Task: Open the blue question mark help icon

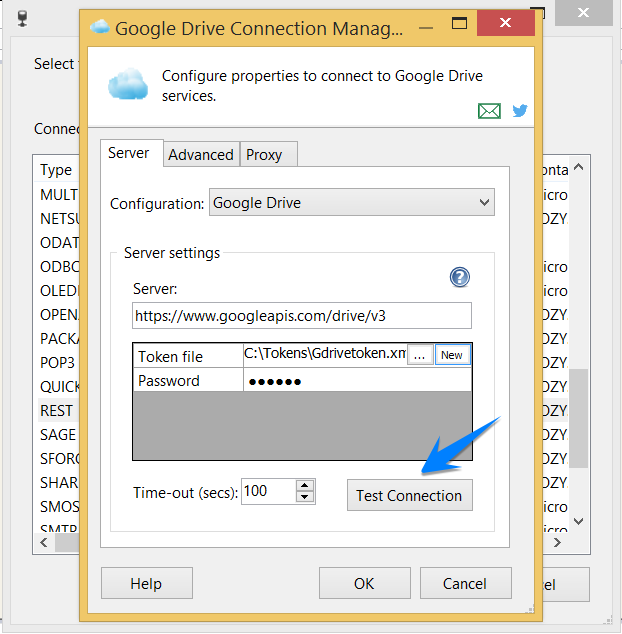Action: pos(460,277)
